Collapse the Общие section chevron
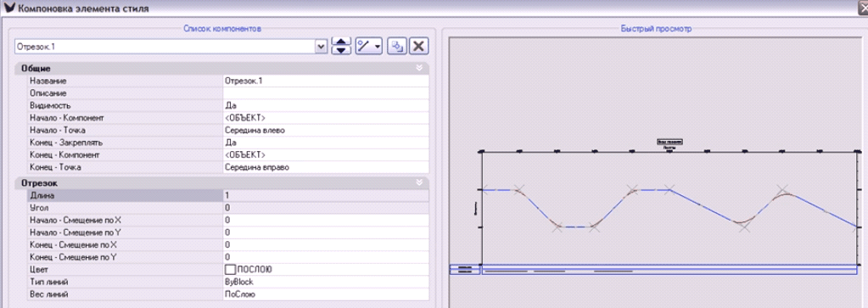 click(419, 68)
